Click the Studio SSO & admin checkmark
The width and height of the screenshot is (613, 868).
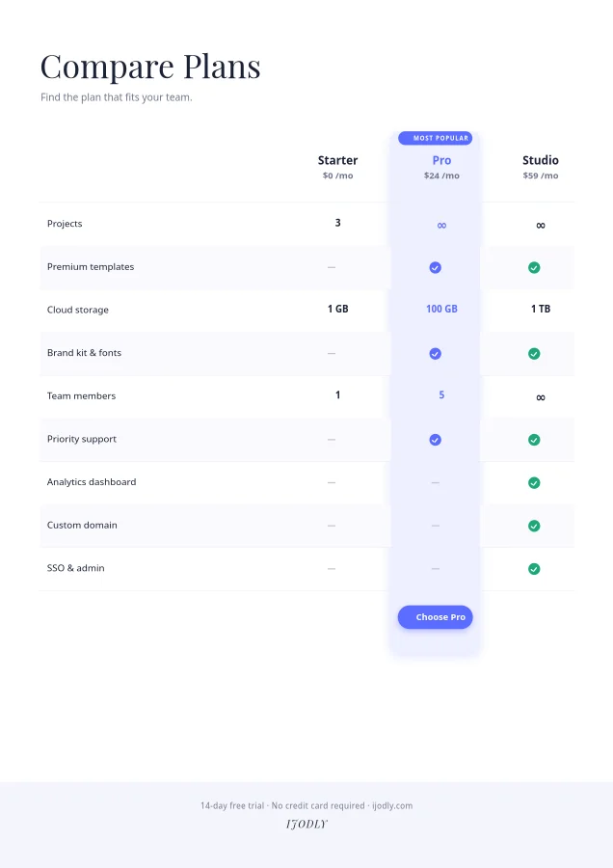pos(534,569)
